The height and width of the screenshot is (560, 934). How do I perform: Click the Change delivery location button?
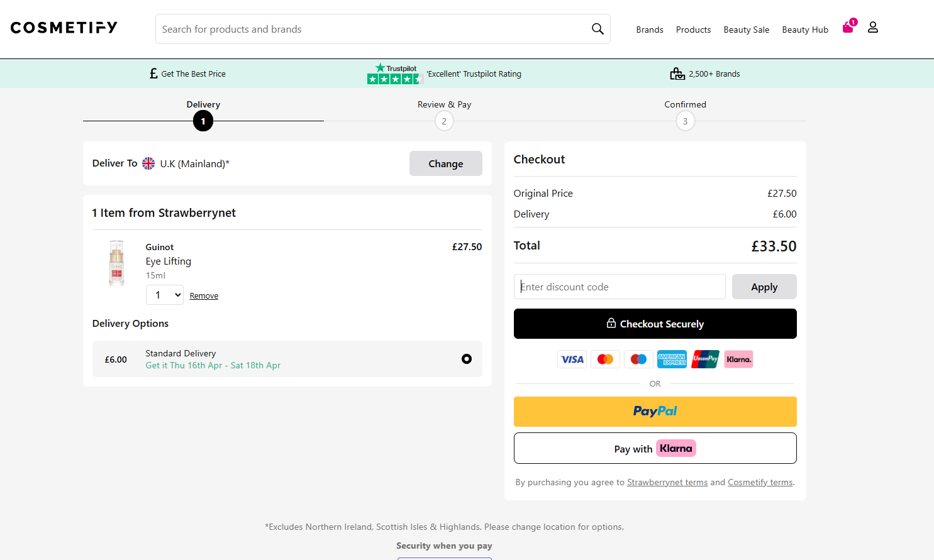click(446, 163)
